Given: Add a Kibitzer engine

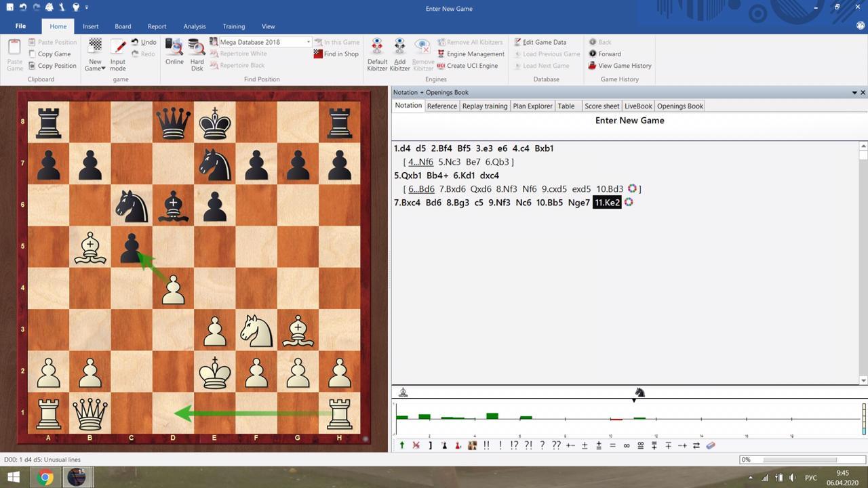Looking at the screenshot, I should [399, 53].
